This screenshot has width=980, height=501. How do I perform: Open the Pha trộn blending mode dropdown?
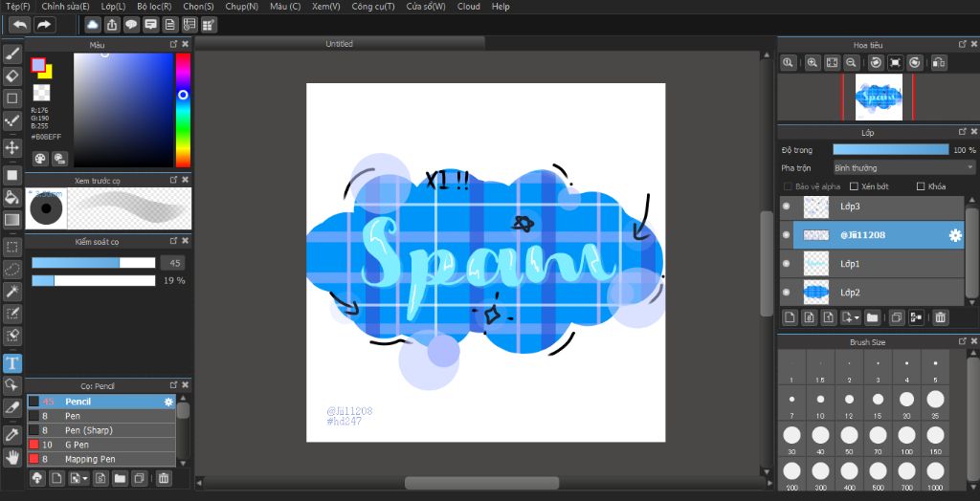coord(904,168)
